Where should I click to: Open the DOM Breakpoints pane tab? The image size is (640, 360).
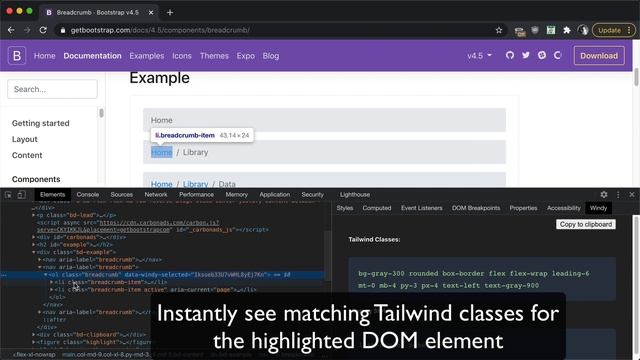pyautogui.click(x=476, y=208)
